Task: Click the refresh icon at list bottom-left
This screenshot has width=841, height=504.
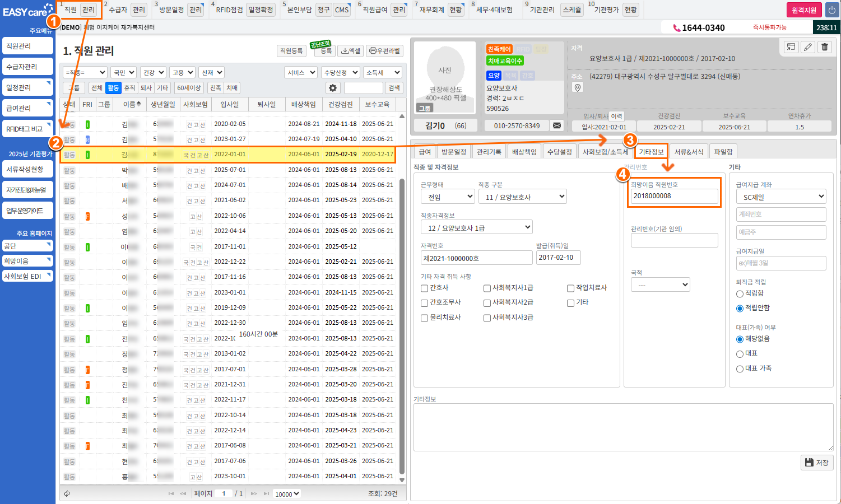Action: coord(67,493)
